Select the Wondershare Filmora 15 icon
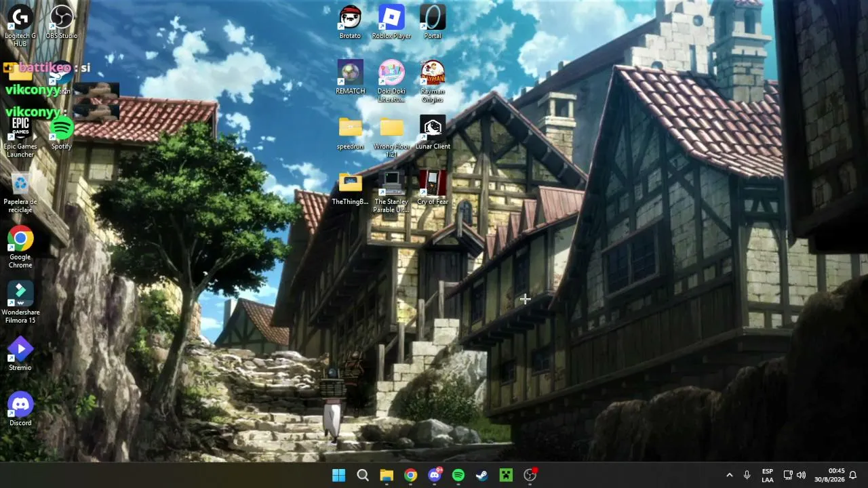The image size is (868, 488). [x=20, y=302]
